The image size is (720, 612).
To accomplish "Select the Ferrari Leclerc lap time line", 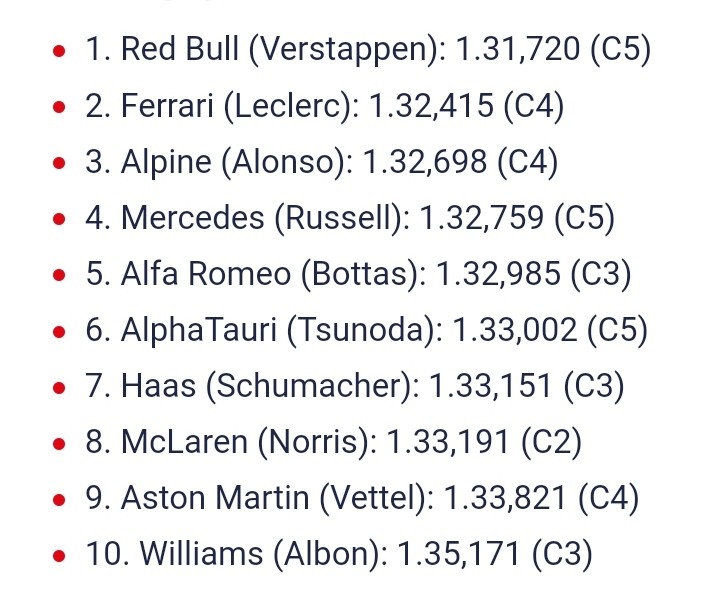I will 325,106.
